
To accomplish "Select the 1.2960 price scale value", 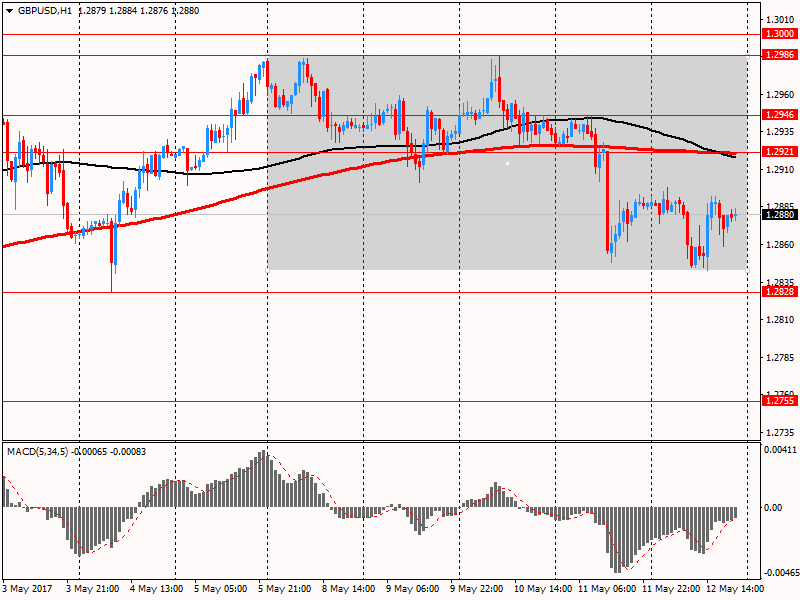I will tap(781, 95).
